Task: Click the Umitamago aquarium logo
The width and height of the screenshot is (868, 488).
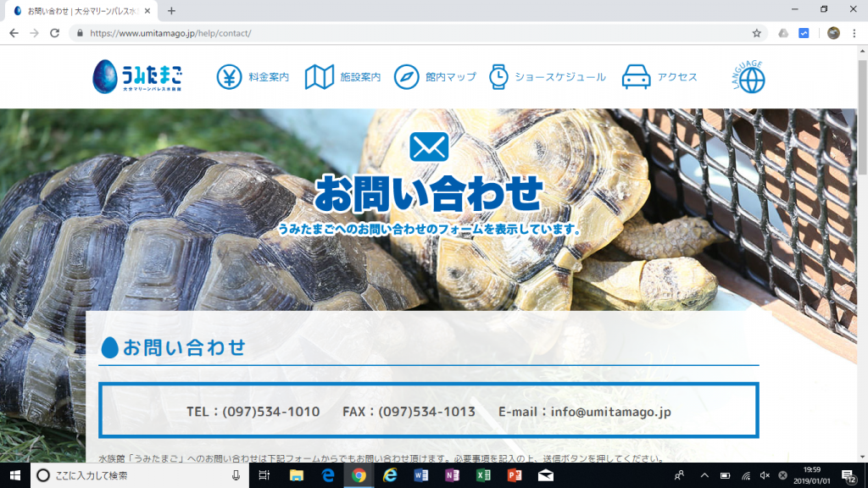Action: [137, 76]
